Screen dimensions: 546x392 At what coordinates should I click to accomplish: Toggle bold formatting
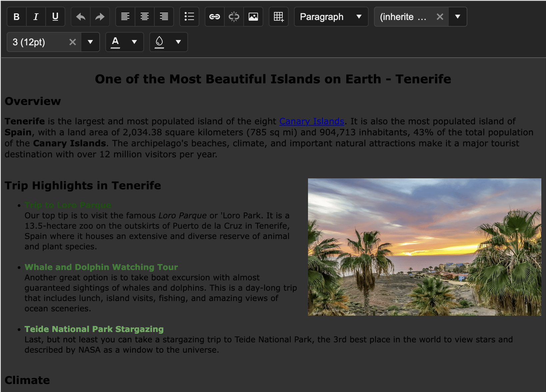tap(16, 17)
